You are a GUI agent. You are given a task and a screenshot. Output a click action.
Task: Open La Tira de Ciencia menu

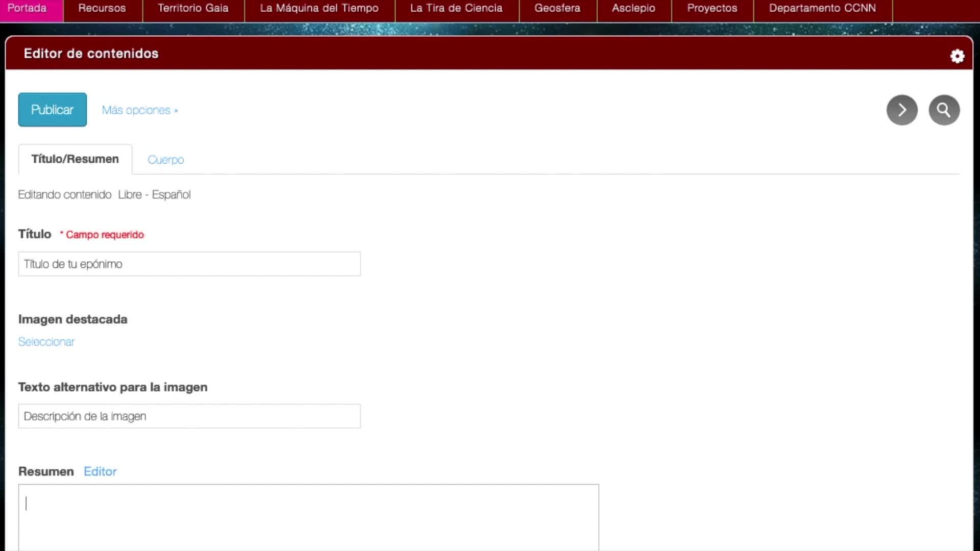456,8
